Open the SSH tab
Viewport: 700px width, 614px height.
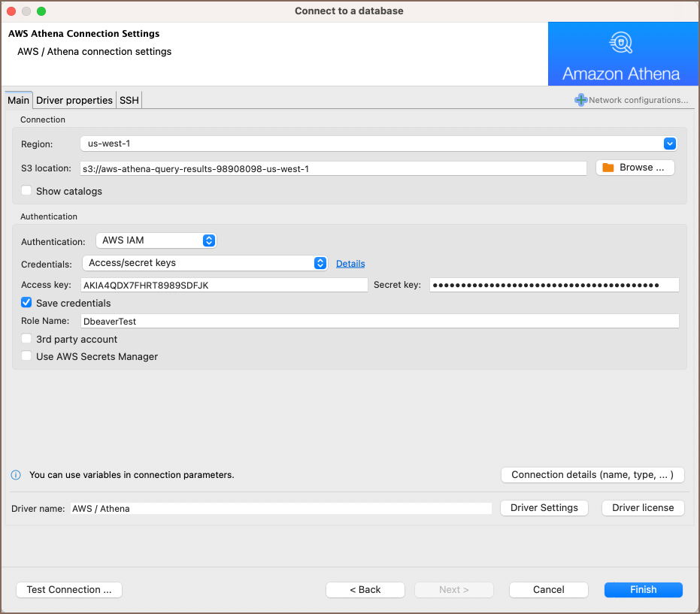[129, 100]
